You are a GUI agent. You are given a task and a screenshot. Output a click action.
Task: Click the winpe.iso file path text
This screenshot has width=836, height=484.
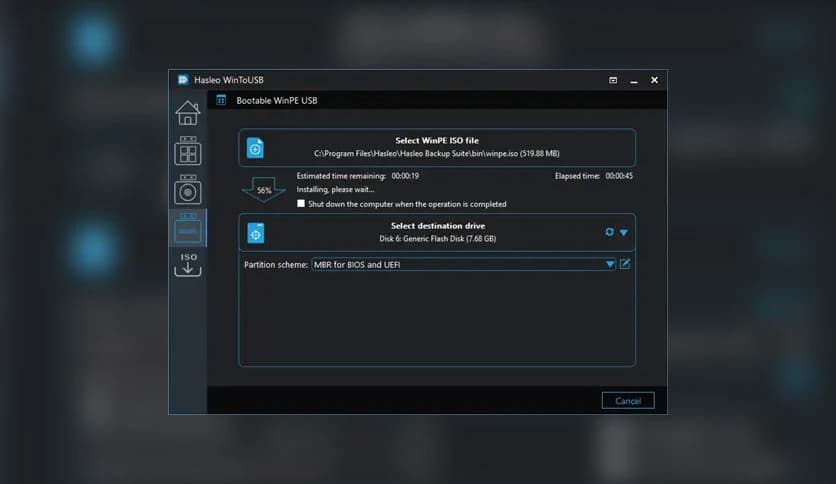[x=437, y=154]
